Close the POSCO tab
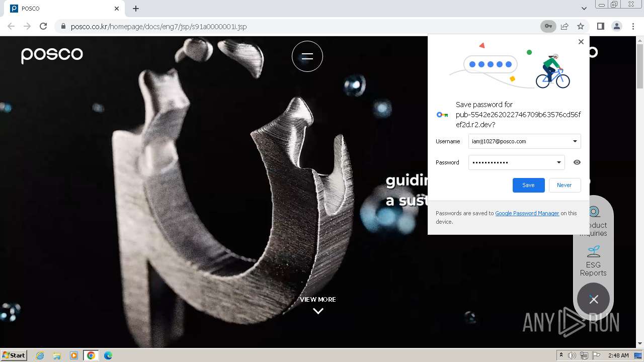This screenshot has width=644, height=362. [x=117, y=9]
